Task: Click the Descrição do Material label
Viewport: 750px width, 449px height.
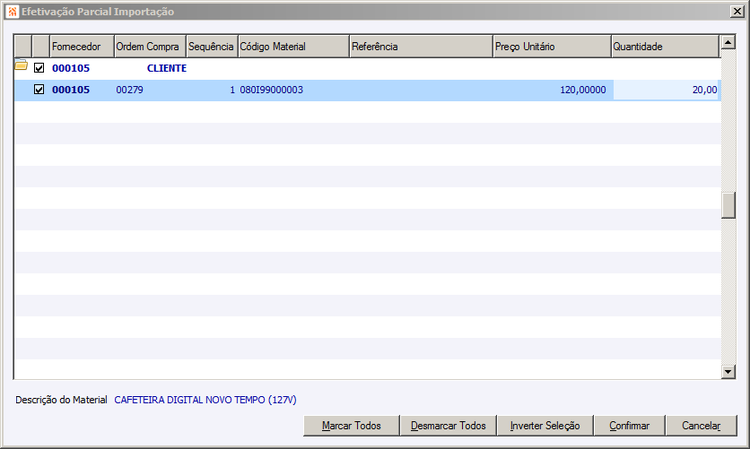Action: [61, 400]
